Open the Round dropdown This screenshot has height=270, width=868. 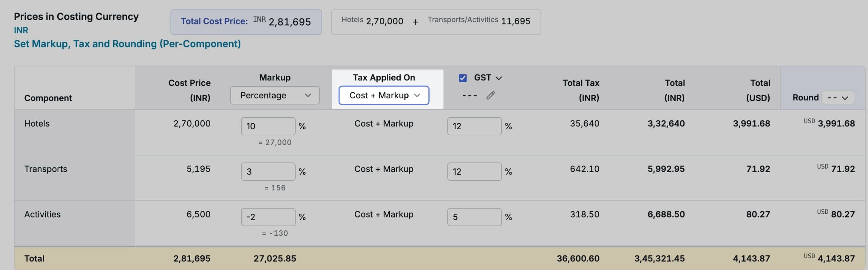pyautogui.click(x=837, y=98)
